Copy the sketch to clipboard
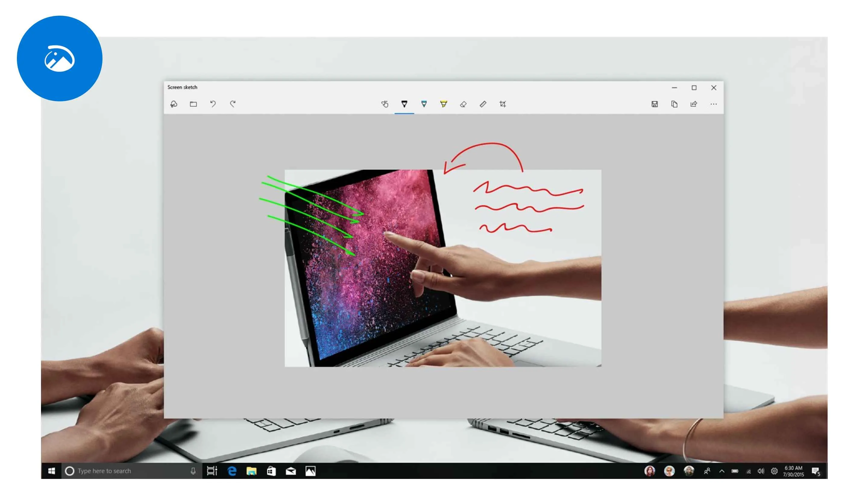The height and width of the screenshot is (494, 868). 674,104
